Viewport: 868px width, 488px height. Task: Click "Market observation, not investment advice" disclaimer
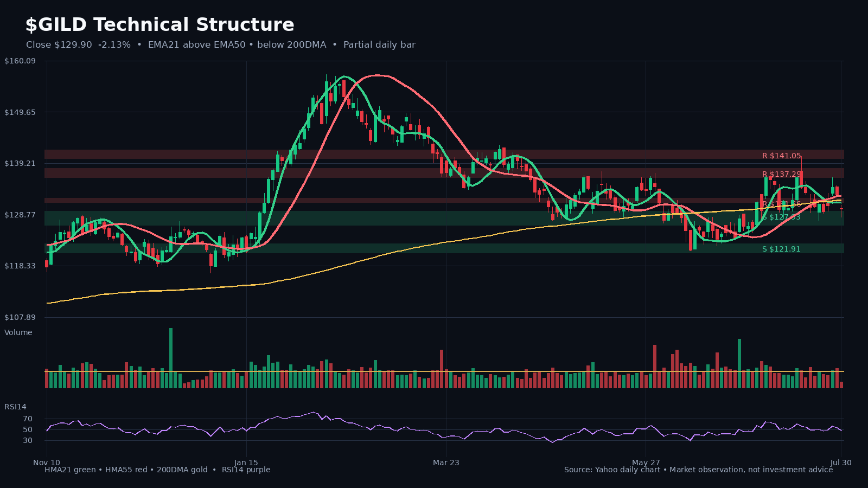tap(751, 470)
